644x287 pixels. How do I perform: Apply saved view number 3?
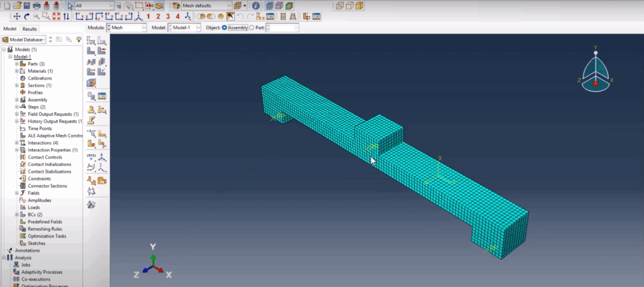[x=168, y=16]
